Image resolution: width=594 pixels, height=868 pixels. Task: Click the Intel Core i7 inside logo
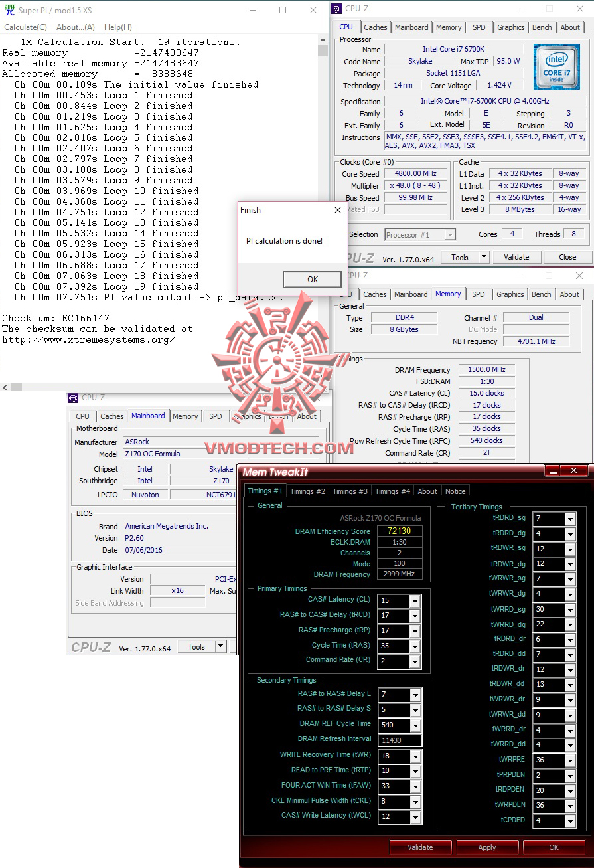click(557, 67)
